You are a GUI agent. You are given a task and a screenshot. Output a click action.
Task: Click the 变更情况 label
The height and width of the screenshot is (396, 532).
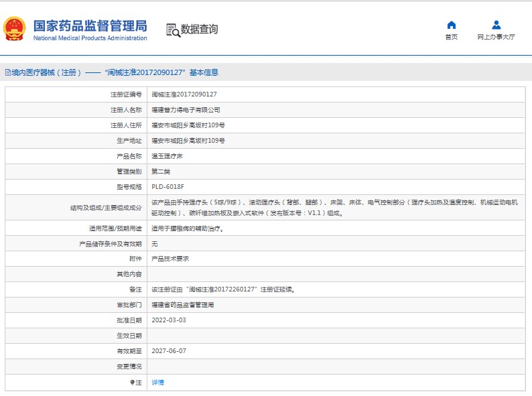pos(129,367)
